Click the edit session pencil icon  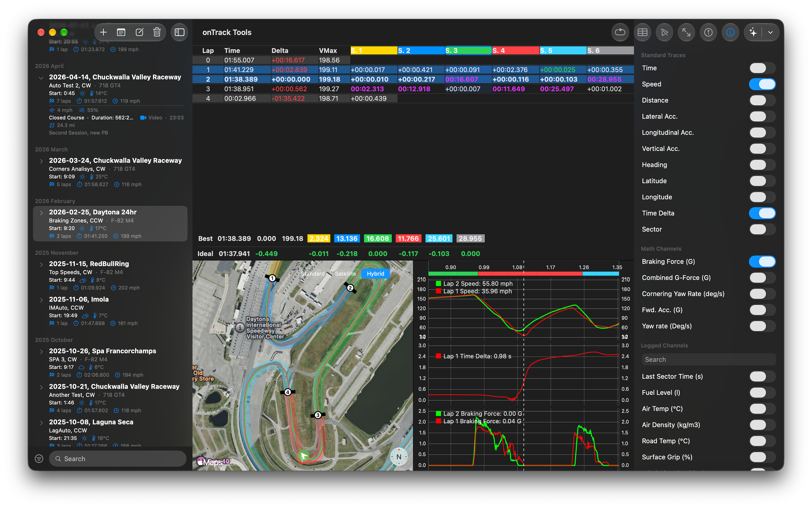[x=139, y=32]
